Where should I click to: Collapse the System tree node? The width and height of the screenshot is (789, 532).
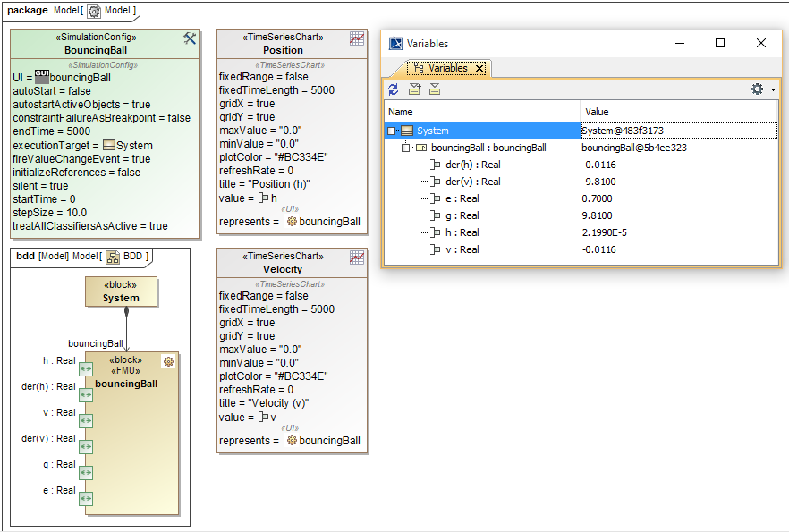392,131
